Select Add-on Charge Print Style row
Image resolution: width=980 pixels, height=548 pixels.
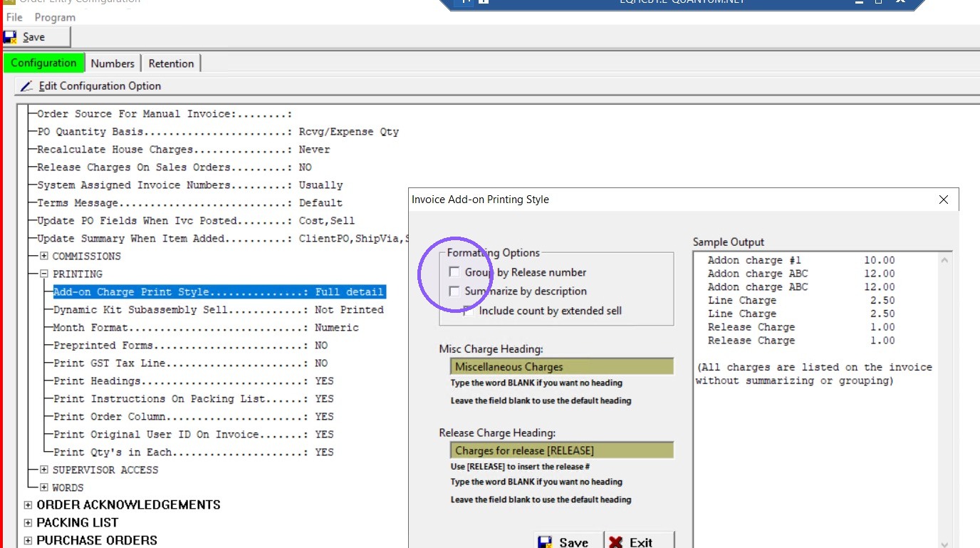coord(219,292)
